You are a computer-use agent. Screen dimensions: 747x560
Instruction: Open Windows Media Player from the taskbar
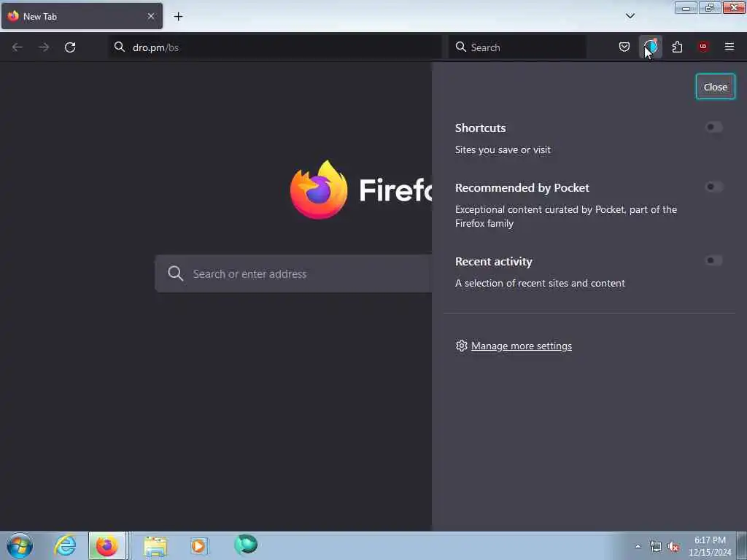click(x=198, y=545)
